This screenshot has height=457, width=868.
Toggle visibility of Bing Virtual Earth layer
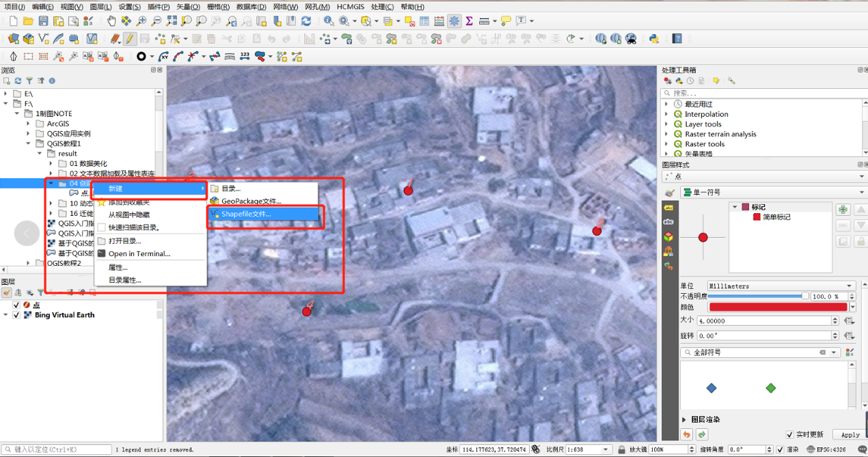tap(17, 315)
